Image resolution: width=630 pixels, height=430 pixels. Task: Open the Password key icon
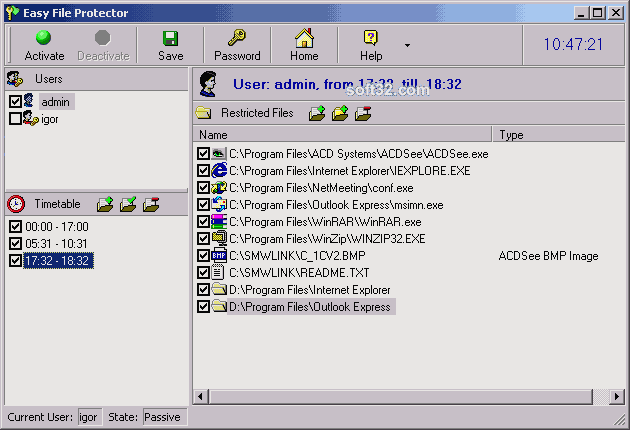(237, 45)
